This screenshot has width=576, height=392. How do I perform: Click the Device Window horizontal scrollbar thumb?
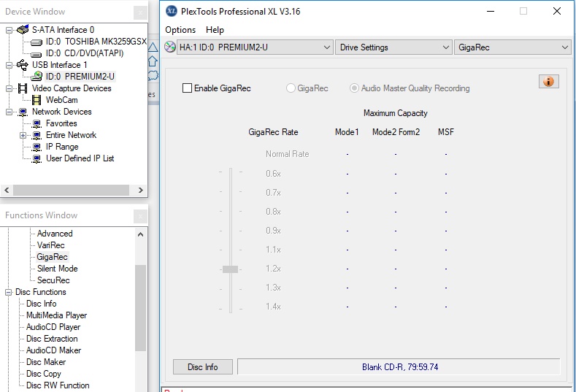click(72, 190)
